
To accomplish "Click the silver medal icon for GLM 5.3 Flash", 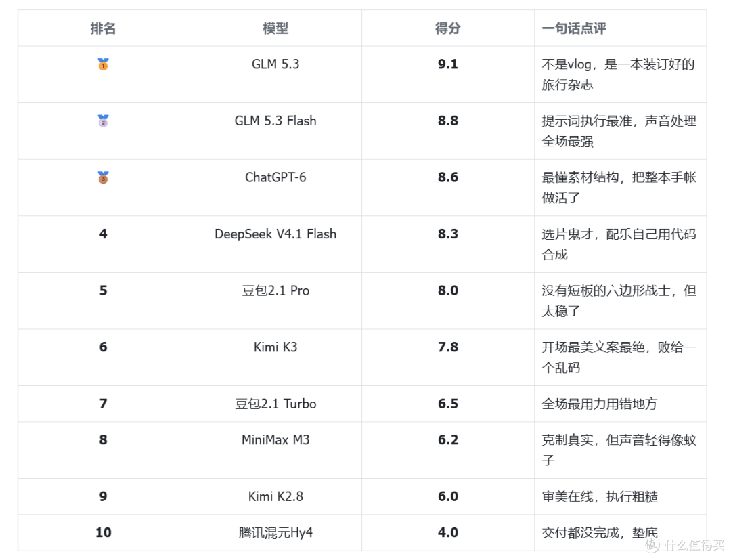I will tap(103, 121).
